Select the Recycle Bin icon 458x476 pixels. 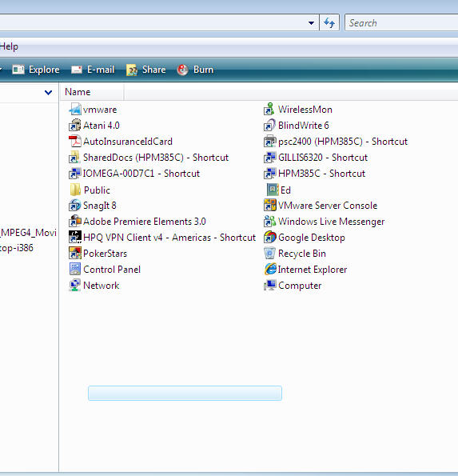(x=269, y=253)
